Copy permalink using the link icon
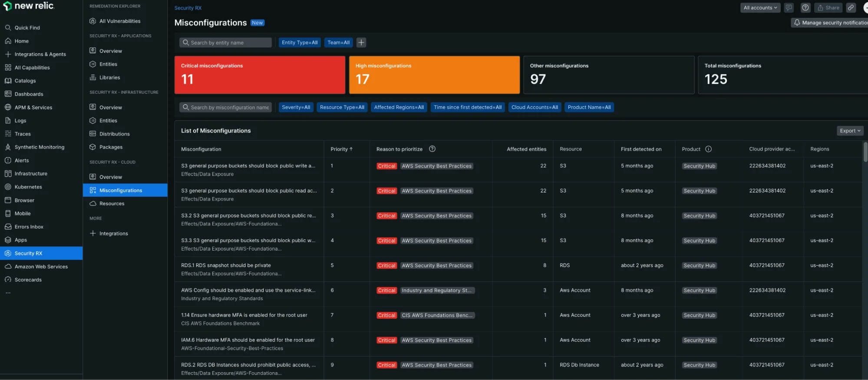Viewport: 868px width, 380px height. [x=851, y=8]
